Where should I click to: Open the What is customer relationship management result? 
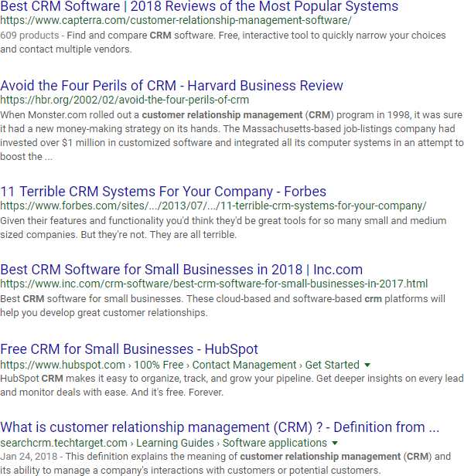click(220, 427)
